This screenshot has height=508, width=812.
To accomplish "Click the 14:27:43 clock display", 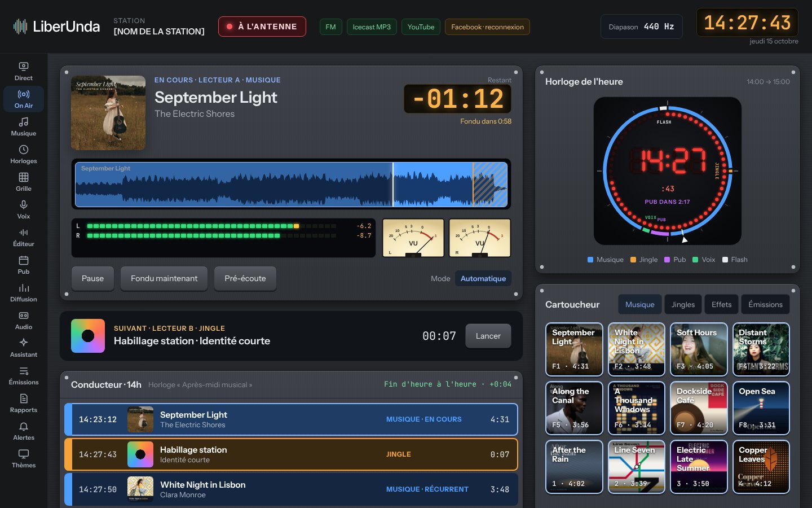I will coord(747,23).
